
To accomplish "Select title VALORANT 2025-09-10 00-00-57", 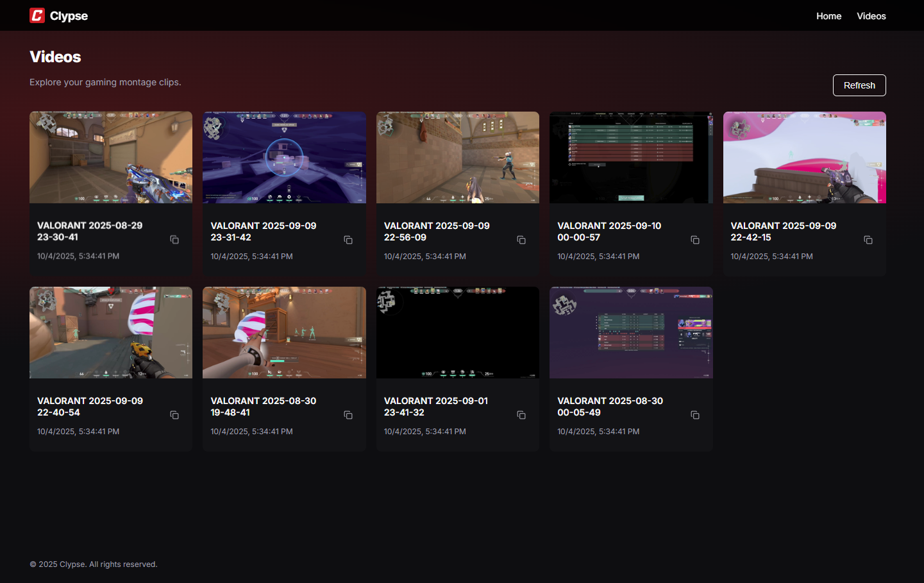I will click(609, 232).
